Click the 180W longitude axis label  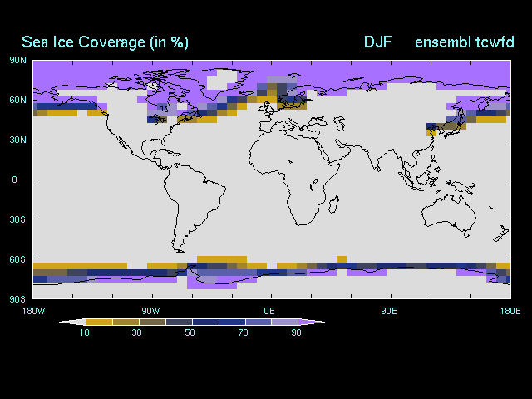[x=33, y=311]
